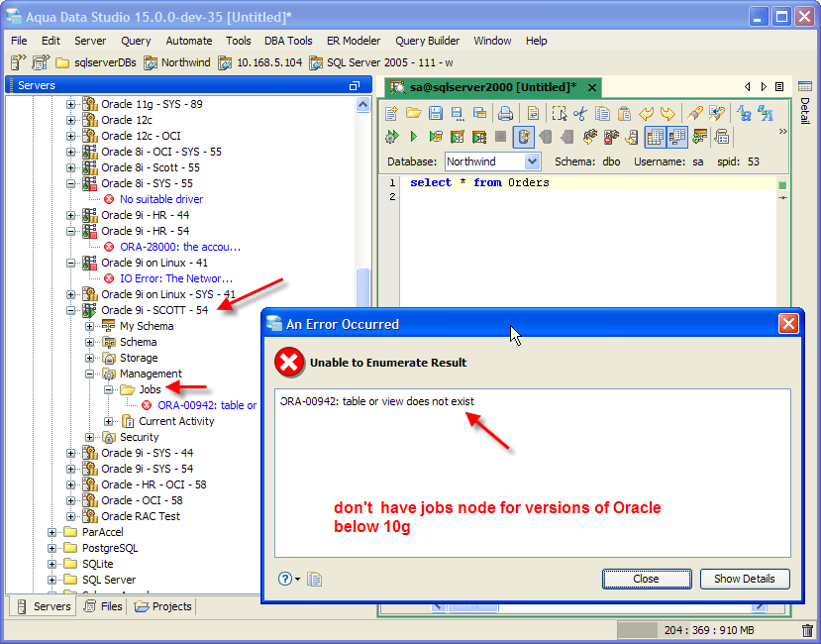Click the Execute Edit table icon
The image size is (821, 644).
pyautogui.click(x=458, y=138)
